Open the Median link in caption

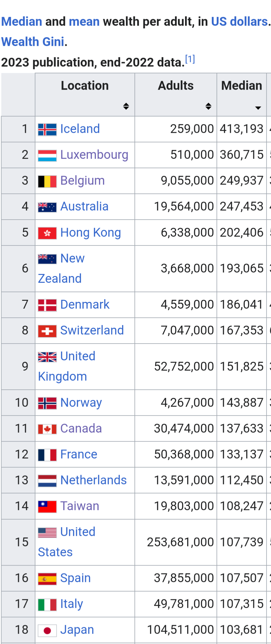[x=22, y=22]
